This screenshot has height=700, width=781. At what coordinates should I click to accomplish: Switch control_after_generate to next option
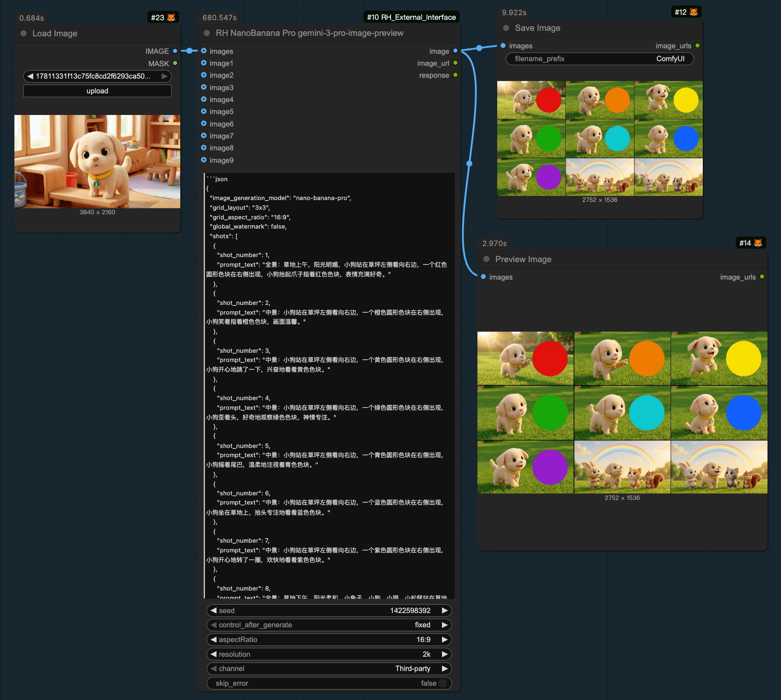(x=445, y=625)
